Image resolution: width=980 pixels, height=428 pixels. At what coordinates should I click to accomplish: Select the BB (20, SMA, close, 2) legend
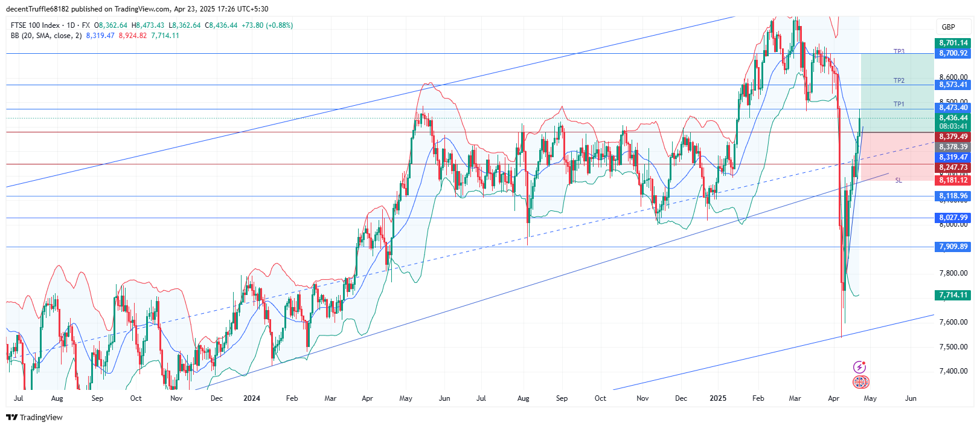46,36
